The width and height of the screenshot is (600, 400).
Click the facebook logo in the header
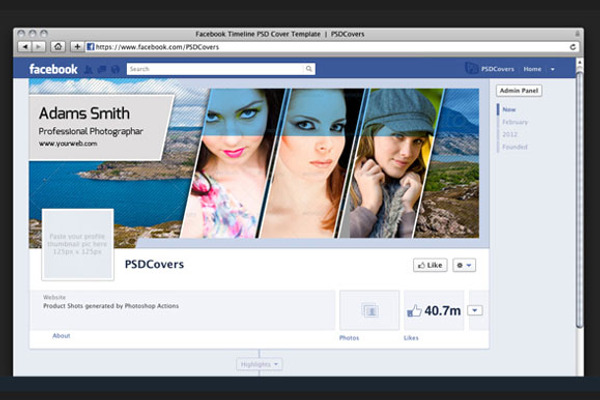coord(53,69)
